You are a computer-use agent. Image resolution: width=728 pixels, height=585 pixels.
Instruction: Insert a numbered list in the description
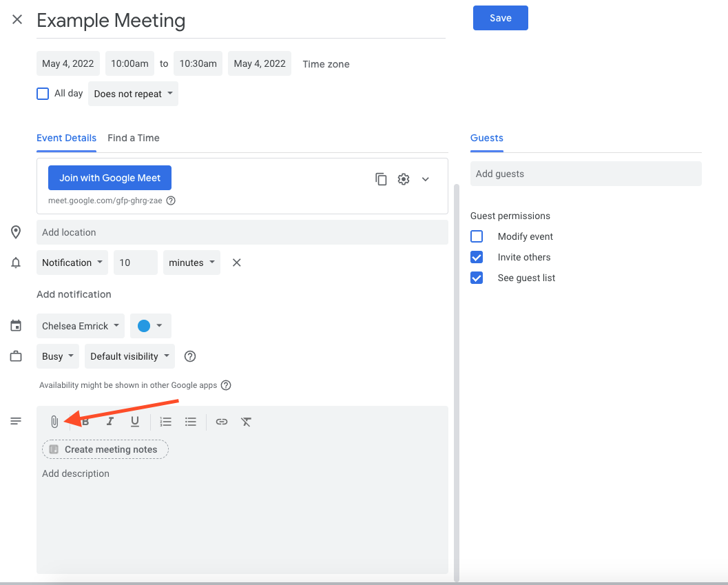[165, 421]
